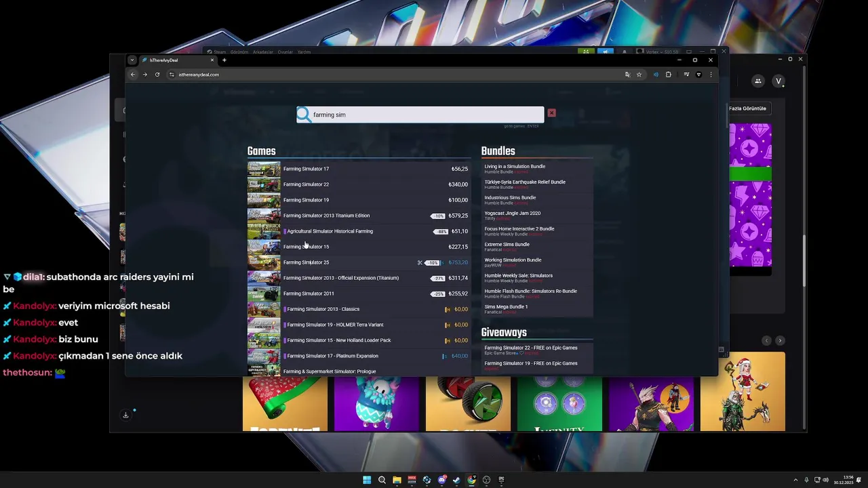Open Extreme Sims Bundle

point(507,244)
